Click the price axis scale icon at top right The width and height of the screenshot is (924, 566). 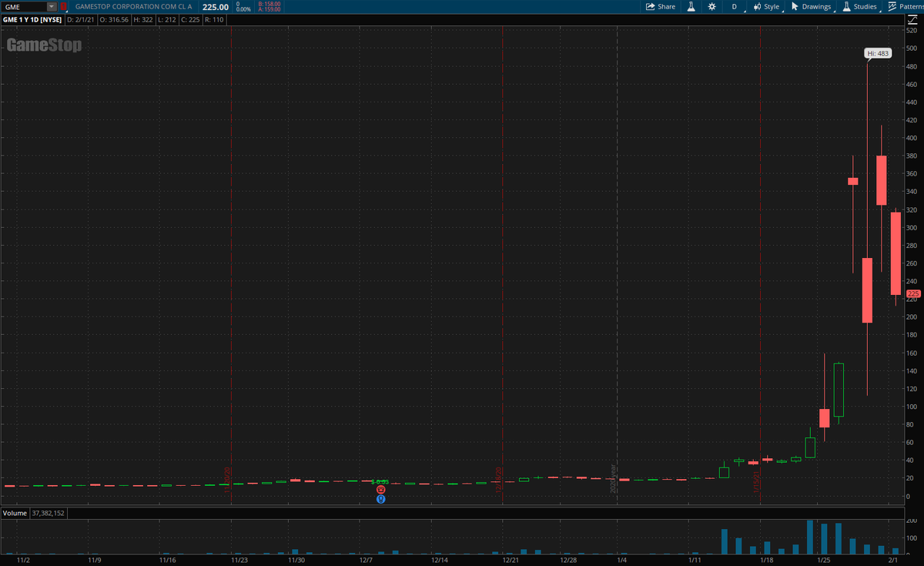(912, 19)
